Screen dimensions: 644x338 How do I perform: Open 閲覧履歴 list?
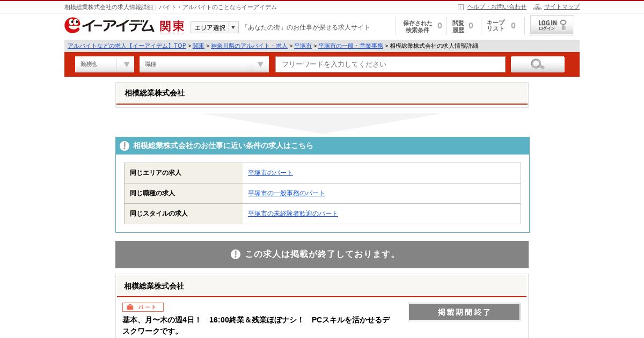click(x=463, y=26)
